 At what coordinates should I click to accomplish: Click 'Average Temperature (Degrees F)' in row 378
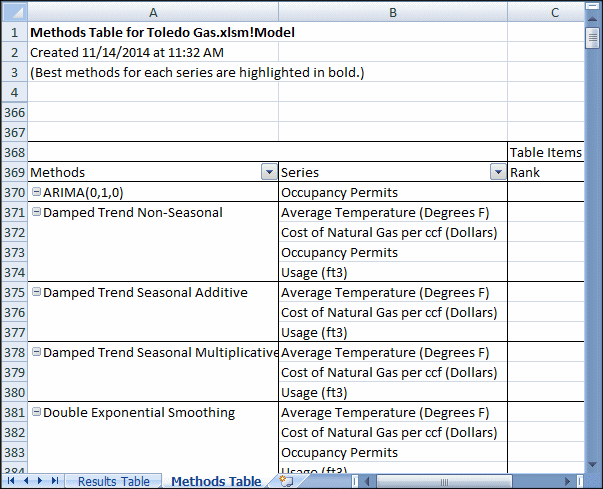[x=385, y=352]
